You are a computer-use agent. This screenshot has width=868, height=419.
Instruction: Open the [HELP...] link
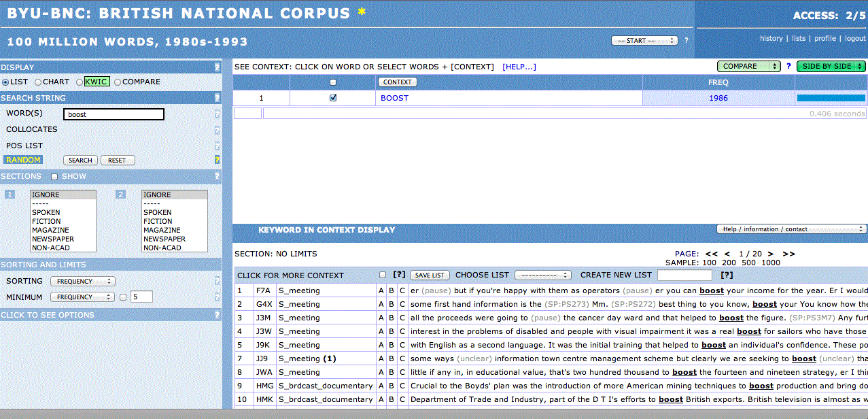click(x=519, y=67)
